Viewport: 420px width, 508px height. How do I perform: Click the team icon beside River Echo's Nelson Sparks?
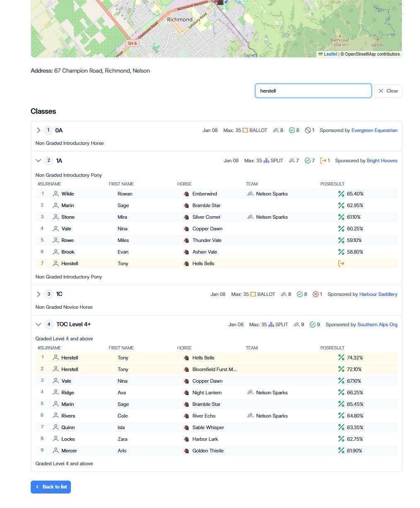tap(250, 416)
